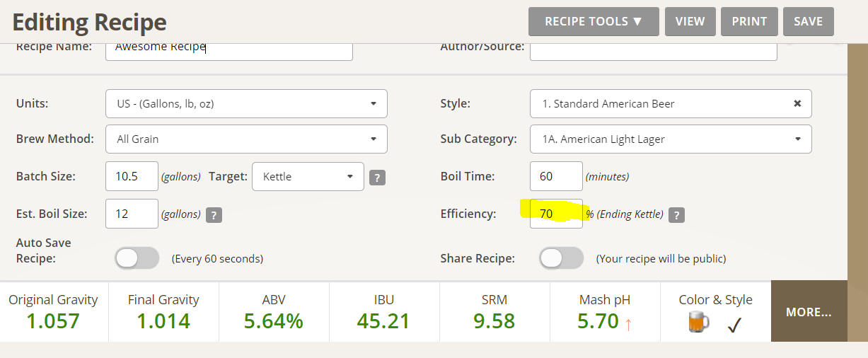Open the Units dropdown
The width and height of the screenshot is (868, 358).
click(x=246, y=103)
